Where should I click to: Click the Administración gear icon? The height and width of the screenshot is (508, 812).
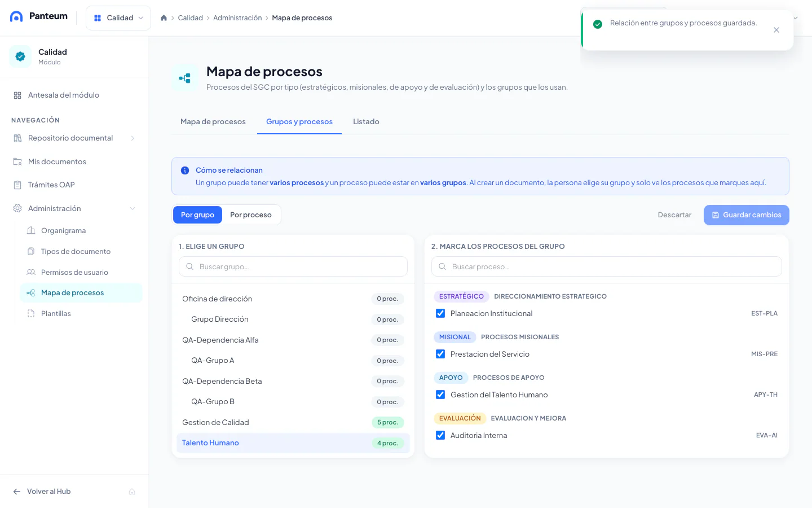(17, 209)
